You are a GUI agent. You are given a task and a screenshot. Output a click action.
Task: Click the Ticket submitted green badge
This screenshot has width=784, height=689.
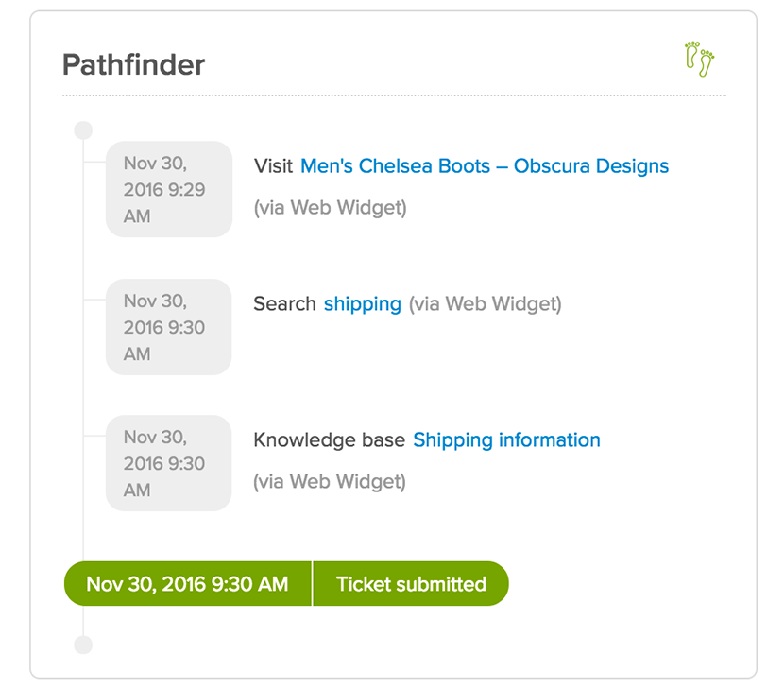[x=411, y=584]
